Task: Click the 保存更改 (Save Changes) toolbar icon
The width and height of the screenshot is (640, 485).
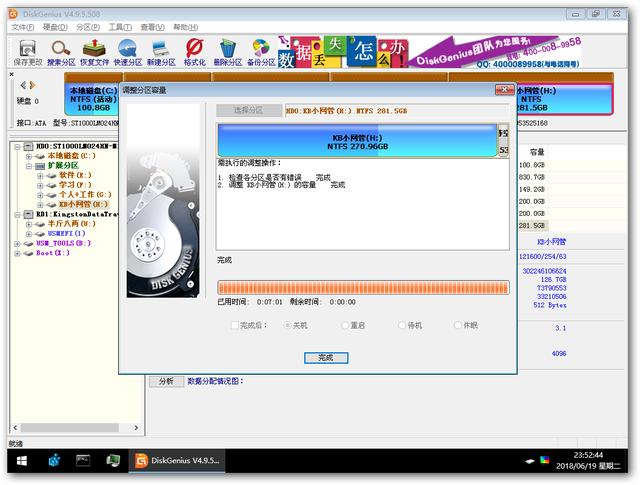Action: pos(27,52)
